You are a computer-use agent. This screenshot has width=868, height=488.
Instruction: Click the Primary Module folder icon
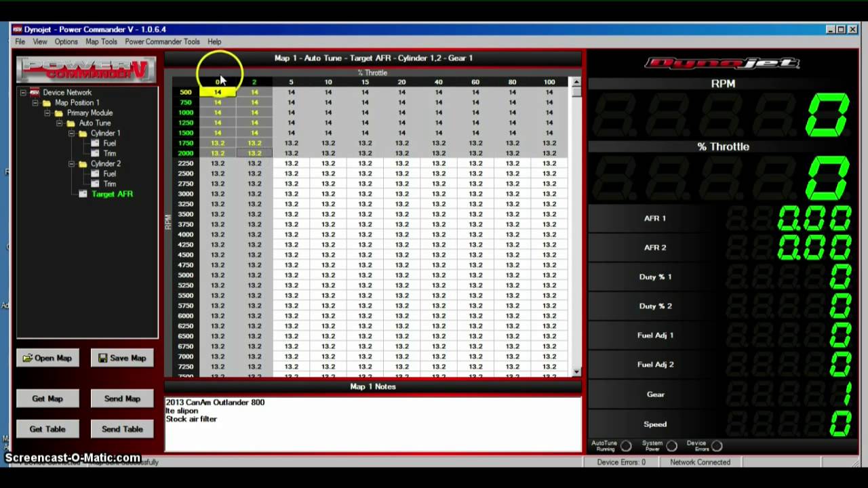coord(58,113)
